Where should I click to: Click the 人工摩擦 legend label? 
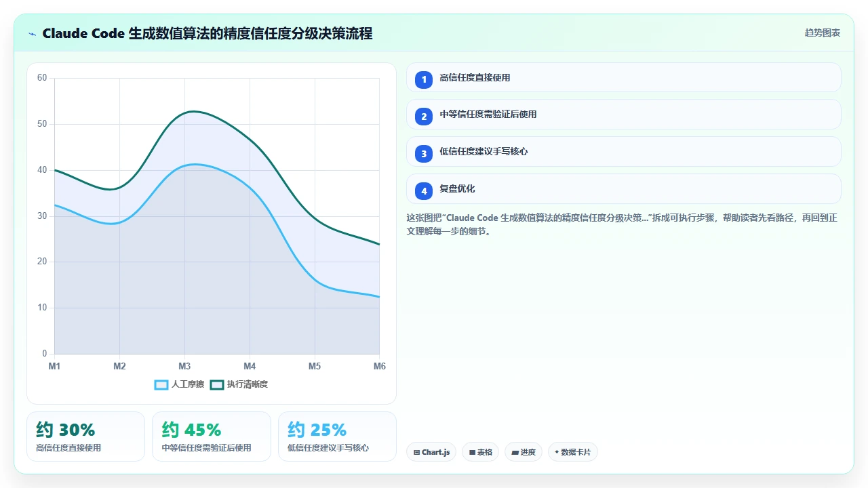point(188,384)
